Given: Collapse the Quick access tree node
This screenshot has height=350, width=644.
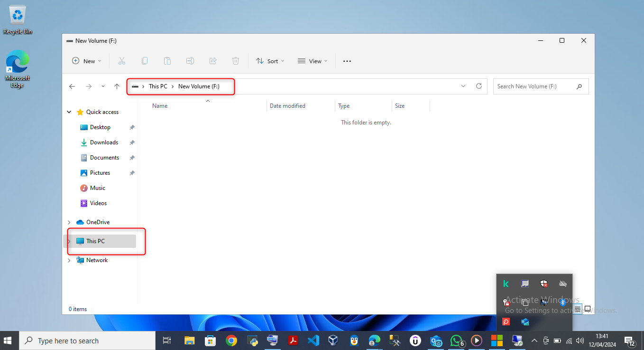Looking at the screenshot, I should [69, 112].
